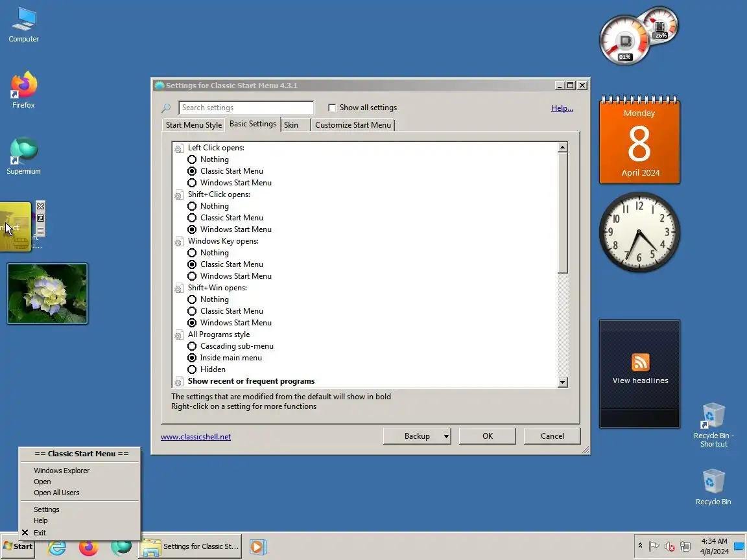
Task: Switch to the Start Menu Style tab
Action: coord(193,124)
